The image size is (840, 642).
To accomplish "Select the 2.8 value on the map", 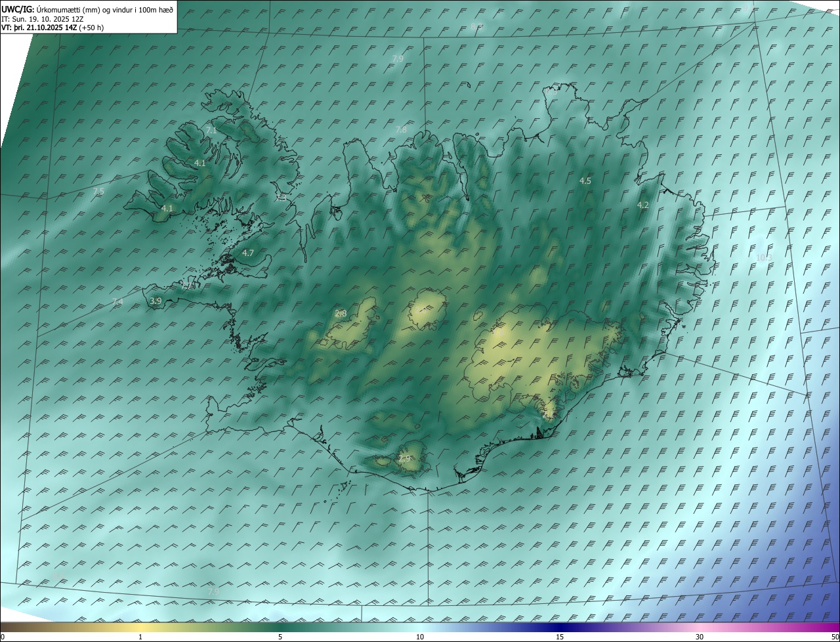I will coord(341,314).
